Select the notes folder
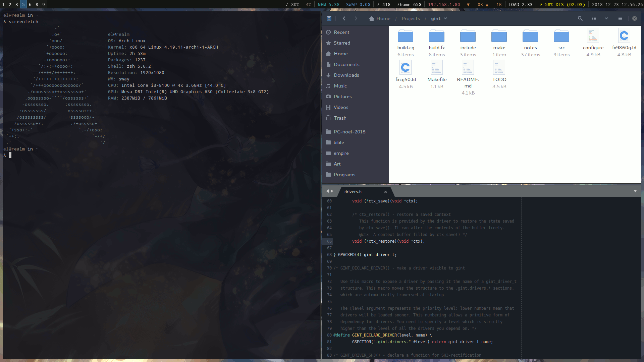 tap(530, 43)
